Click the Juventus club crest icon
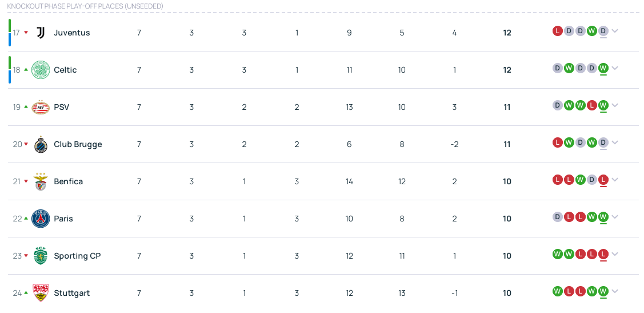 (x=41, y=33)
